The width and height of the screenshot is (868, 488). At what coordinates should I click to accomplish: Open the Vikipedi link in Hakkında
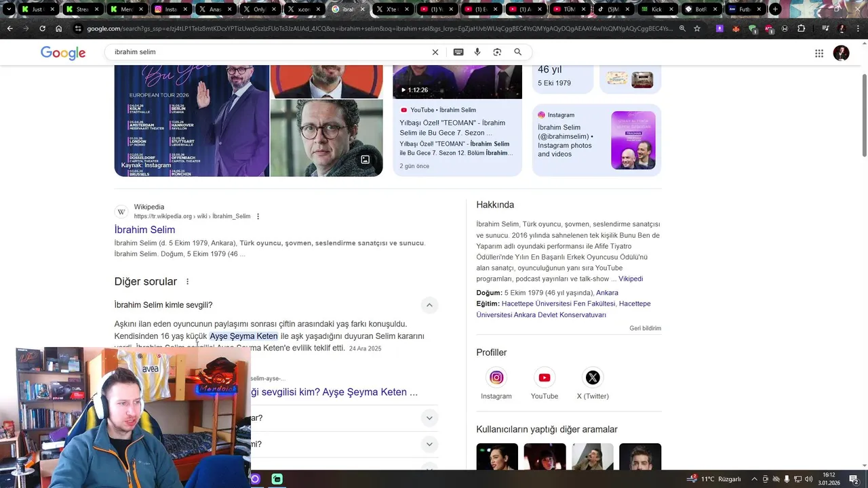click(x=631, y=279)
